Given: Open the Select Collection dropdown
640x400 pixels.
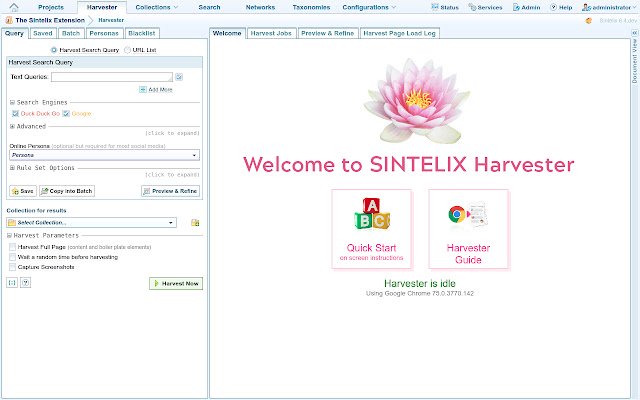Looking at the screenshot, I should (91, 222).
